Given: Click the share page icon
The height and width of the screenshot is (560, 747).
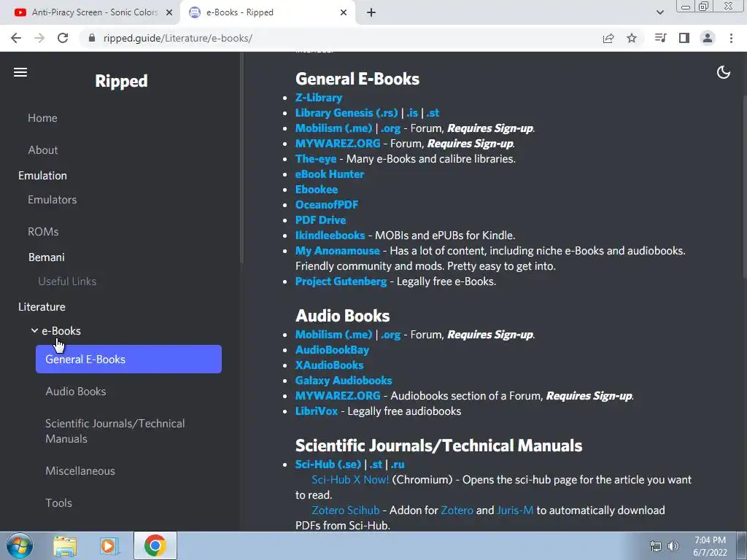Looking at the screenshot, I should pos(608,38).
